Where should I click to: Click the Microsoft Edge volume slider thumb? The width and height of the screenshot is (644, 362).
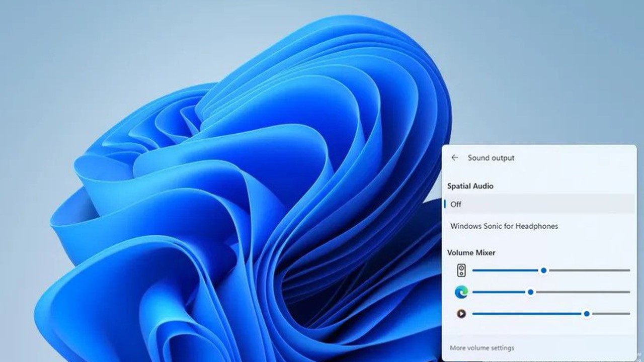pyautogui.click(x=530, y=292)
